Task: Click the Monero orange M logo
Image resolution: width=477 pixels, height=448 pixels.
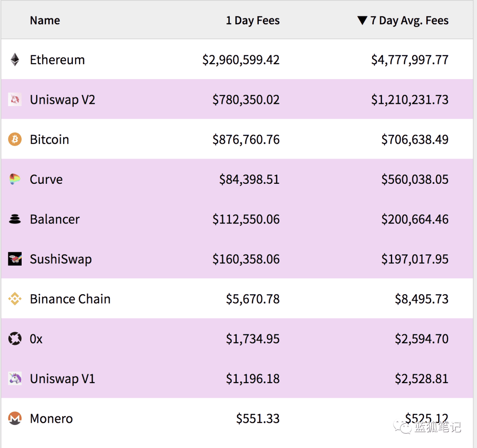Action: [15, 418]
